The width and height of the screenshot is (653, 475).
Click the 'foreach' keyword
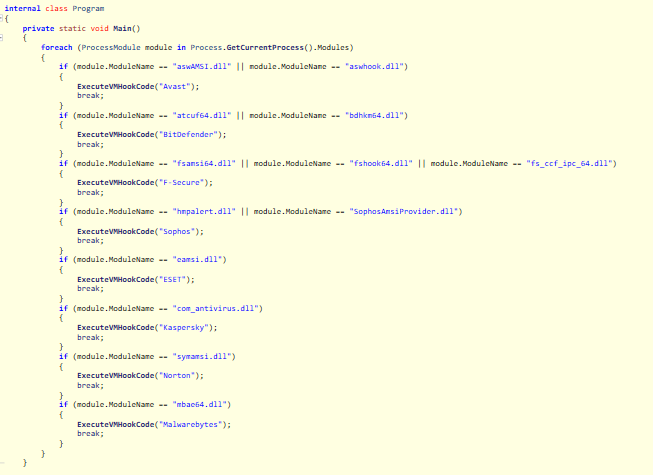pyautogui.click(x=57, y=47)
